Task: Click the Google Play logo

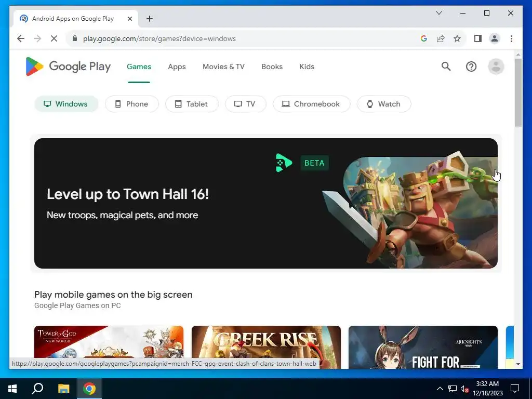Action: [x=68, y=66]
